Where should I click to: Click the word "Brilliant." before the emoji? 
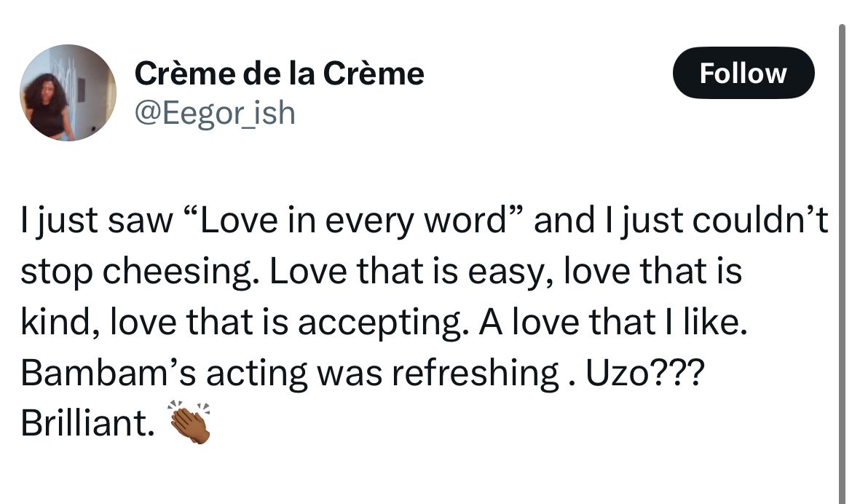click(87, 423)
